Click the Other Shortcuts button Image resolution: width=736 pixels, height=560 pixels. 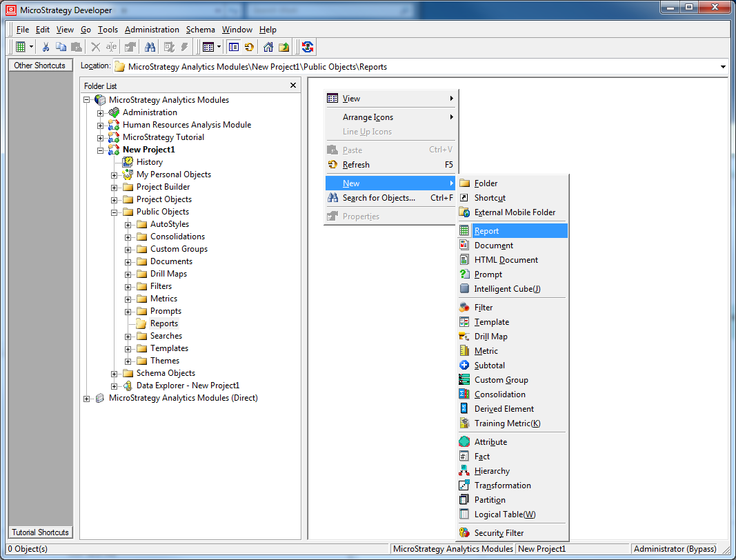click(x=40, y=66)
